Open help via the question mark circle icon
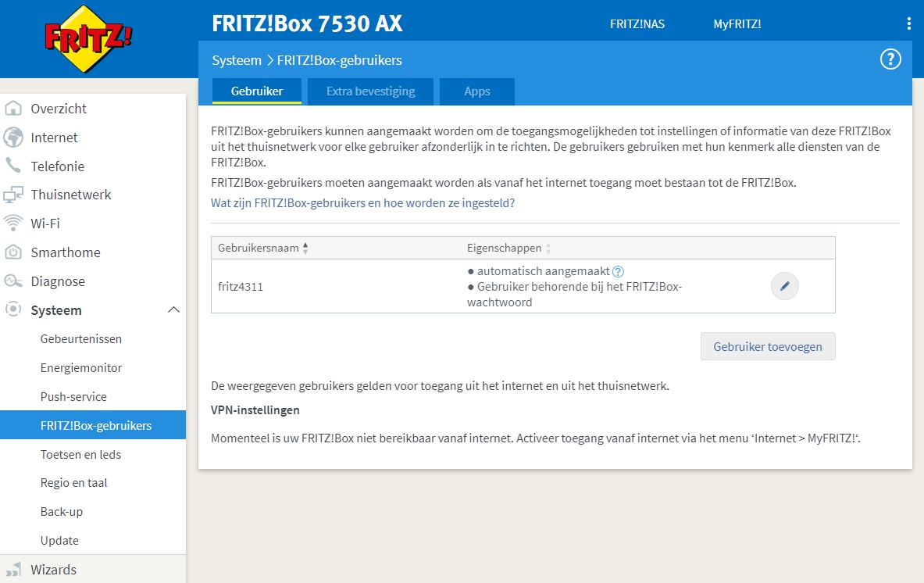 tap(890, 59)
